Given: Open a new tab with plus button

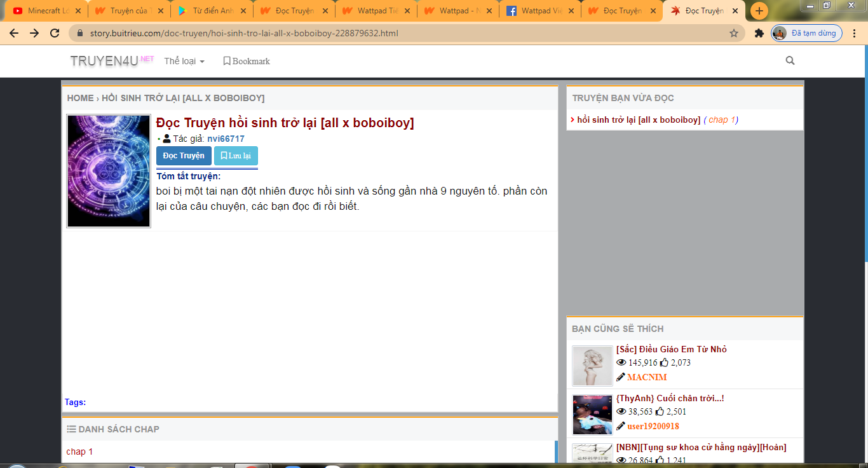Looking at the screenshot, I should click(x=759, y=11).
